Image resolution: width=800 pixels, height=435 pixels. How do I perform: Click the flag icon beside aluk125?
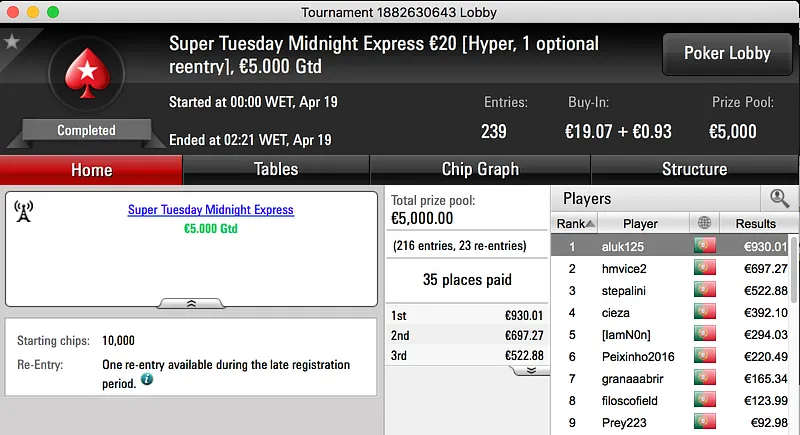(705, 246)
